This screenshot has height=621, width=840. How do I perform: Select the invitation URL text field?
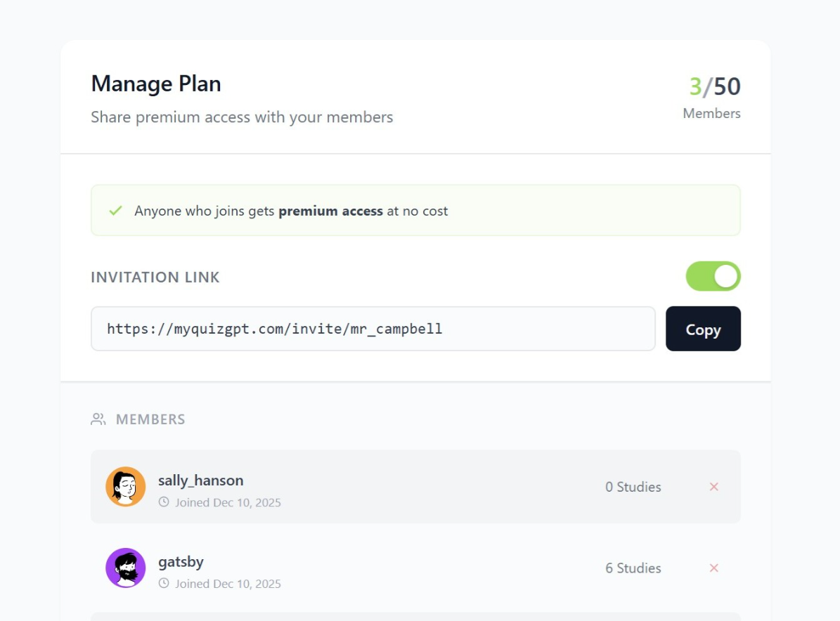(373, 328)
